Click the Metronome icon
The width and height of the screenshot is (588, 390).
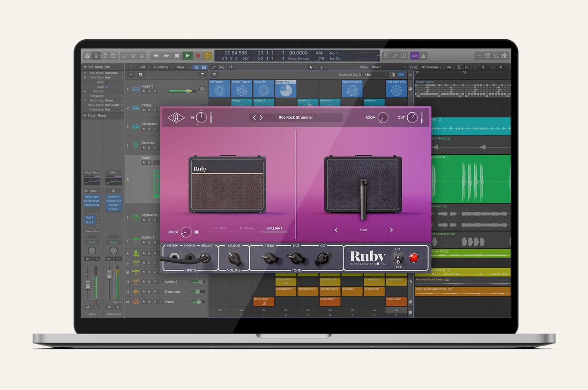pos(423,56)
